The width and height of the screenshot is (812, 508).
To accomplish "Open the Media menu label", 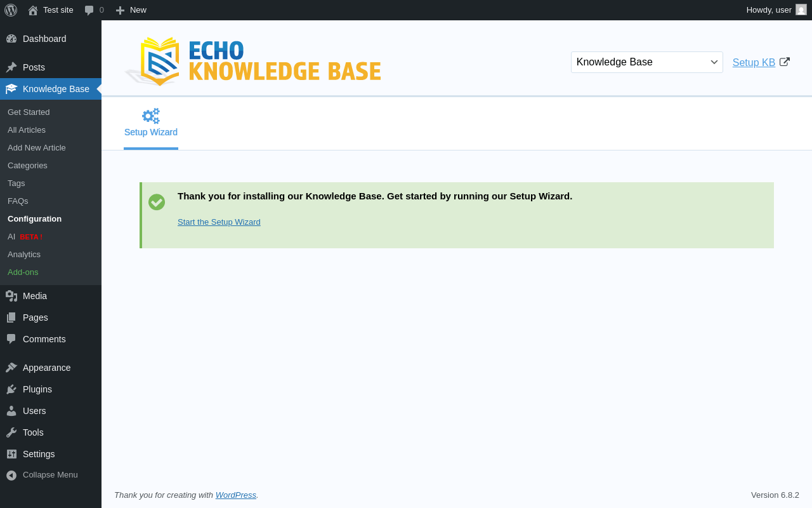I will (x=35, y=296).
